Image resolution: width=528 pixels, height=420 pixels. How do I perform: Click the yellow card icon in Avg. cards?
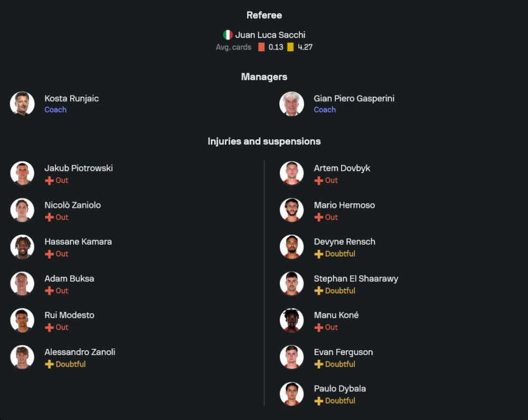click(x=290, y=47)
